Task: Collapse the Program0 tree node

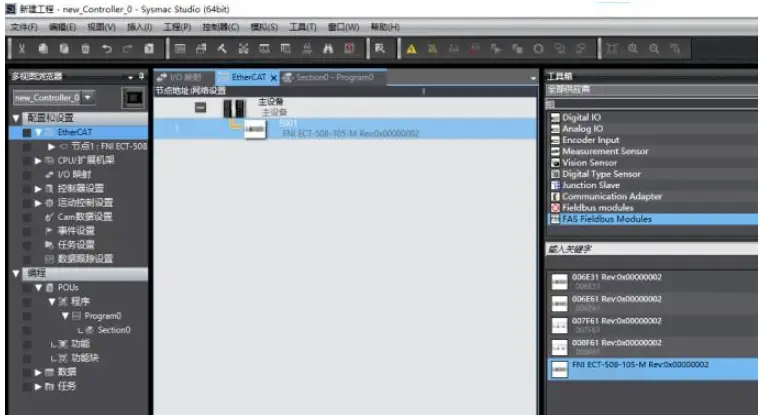Action: [x=65, y=316]
